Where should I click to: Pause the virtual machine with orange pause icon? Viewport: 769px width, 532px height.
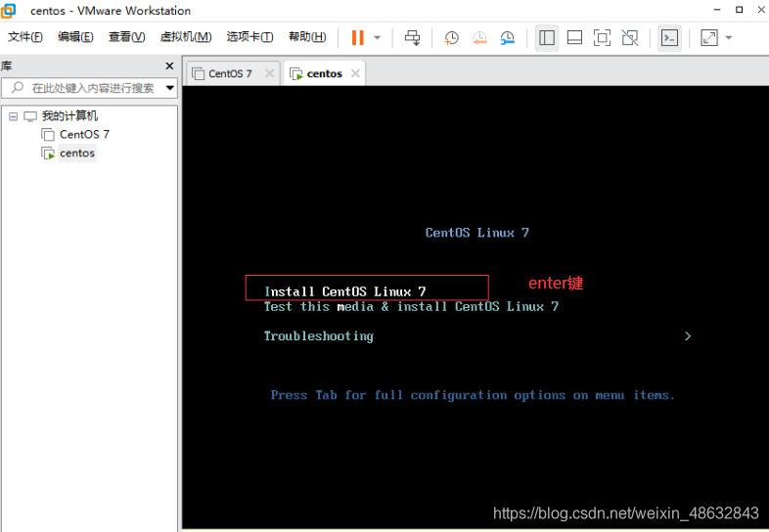(357, 38)
